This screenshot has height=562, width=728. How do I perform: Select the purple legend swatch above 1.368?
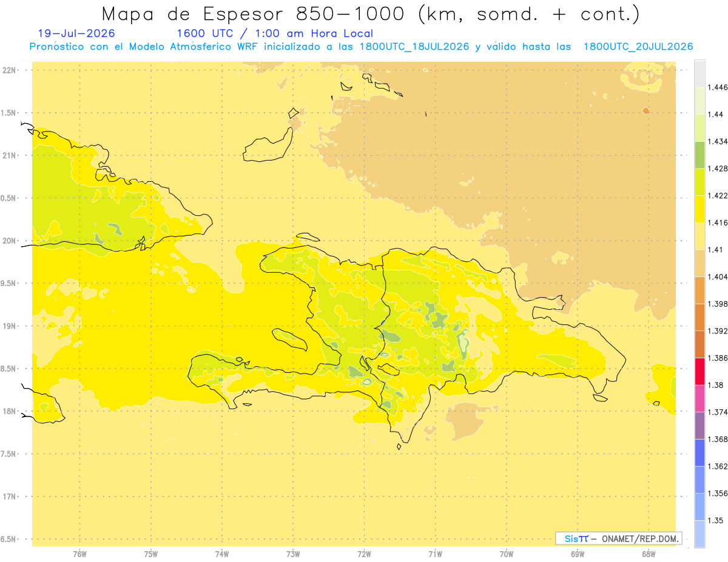pyautogui.click(x=699, y=426)
